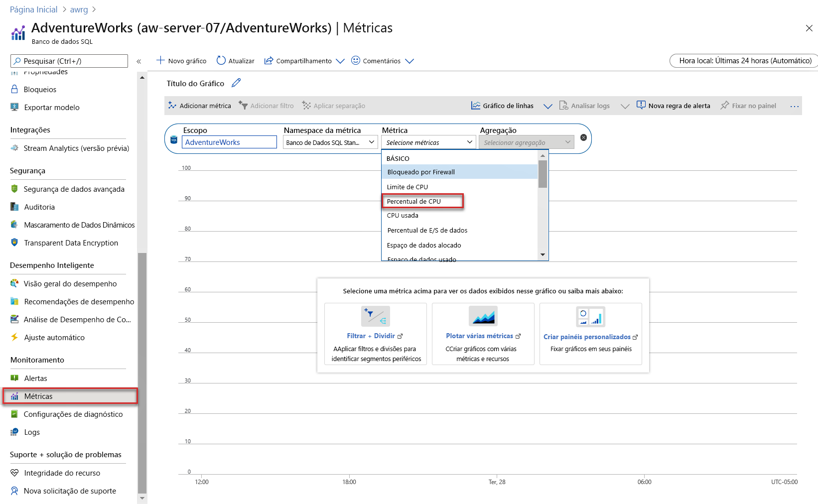
Task: Go to awrg breadcrumb
Action: pos(79,9)
